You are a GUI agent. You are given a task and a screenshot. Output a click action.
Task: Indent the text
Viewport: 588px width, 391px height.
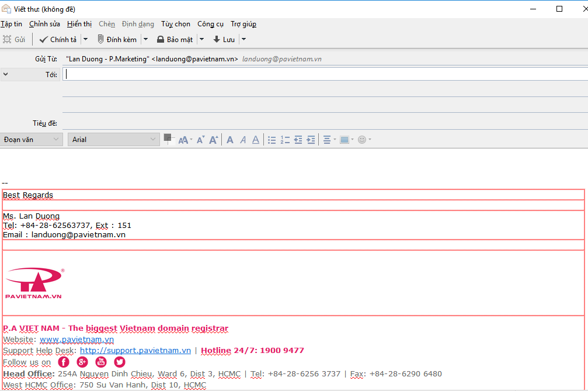(311, 140)
